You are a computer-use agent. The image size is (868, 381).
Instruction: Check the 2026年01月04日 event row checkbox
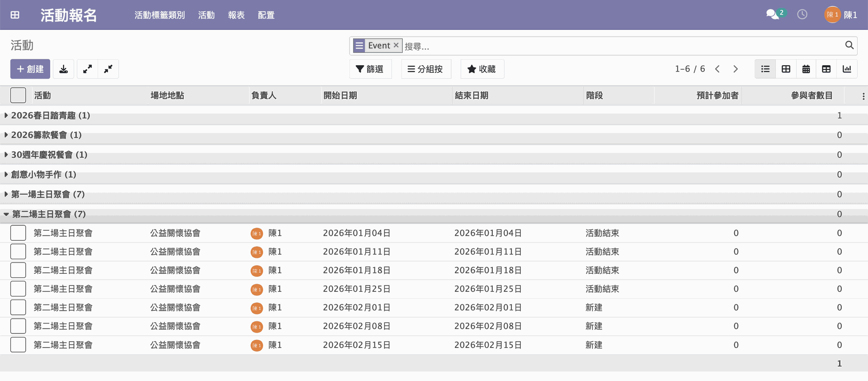(x=18, y=233)
